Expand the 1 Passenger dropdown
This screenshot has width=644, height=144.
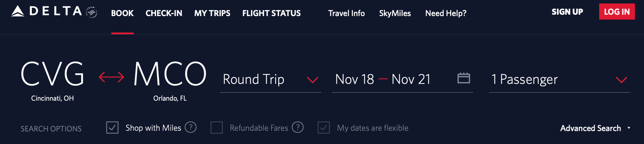pyautogui.click(x=559, y=80)
